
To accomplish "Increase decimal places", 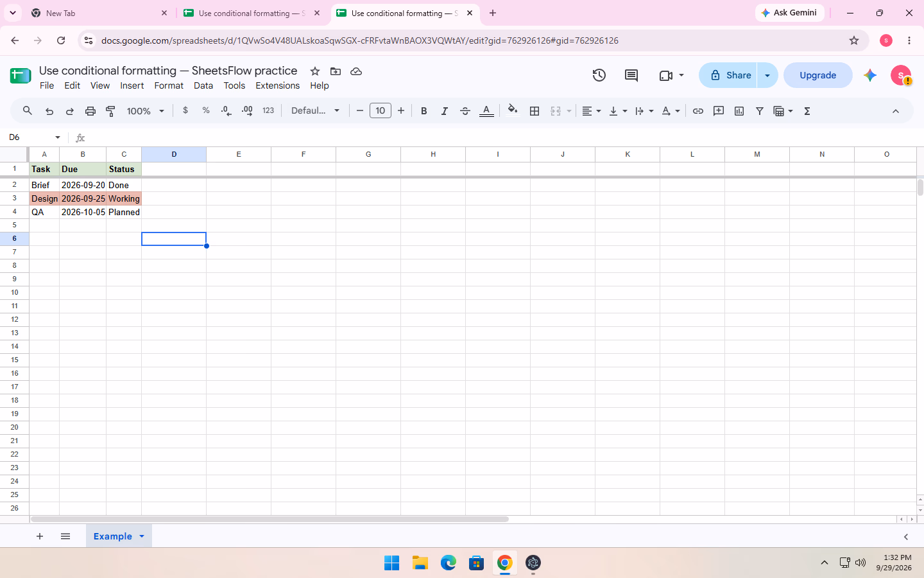I will [x=247, y=111].
